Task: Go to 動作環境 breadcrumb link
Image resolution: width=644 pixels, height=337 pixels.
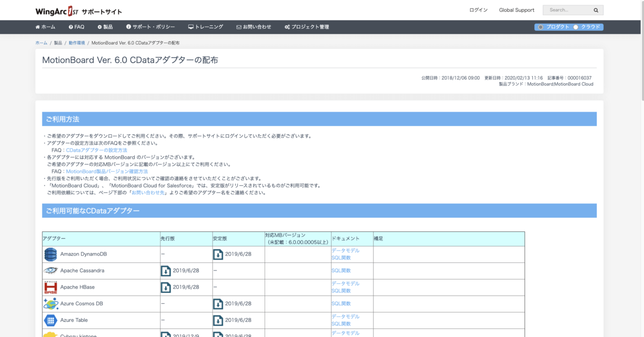Action: click(x=77, y=42)
